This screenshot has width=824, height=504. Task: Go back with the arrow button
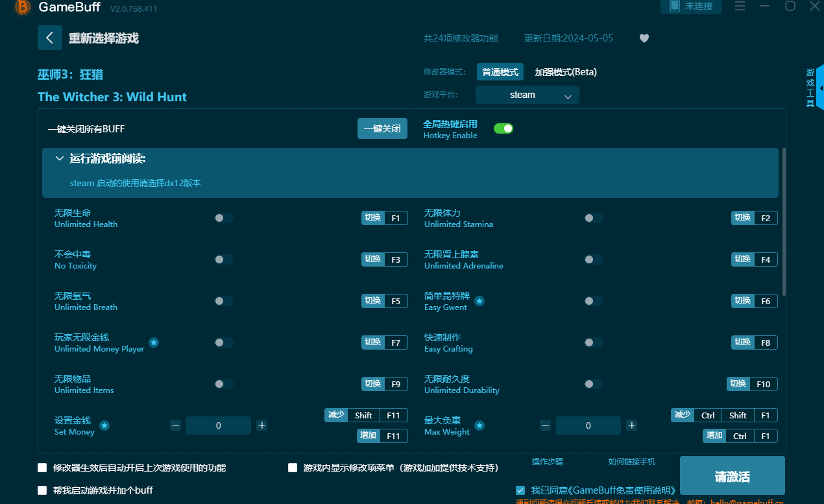click(50, 38)
